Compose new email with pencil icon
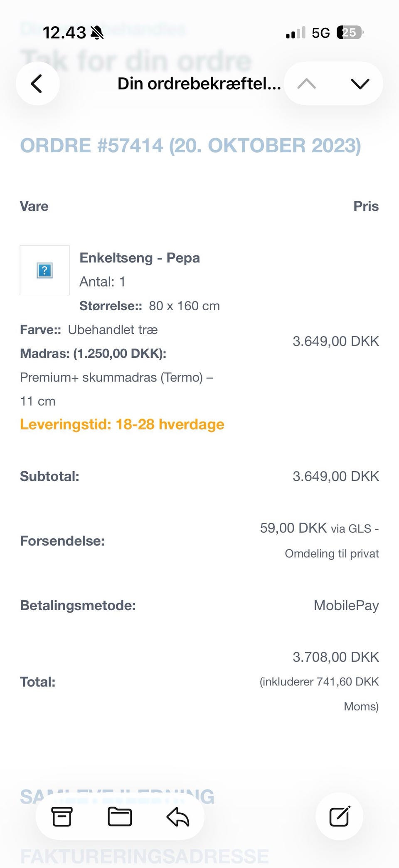The image size is (399, 868). [x=339, y=816]
